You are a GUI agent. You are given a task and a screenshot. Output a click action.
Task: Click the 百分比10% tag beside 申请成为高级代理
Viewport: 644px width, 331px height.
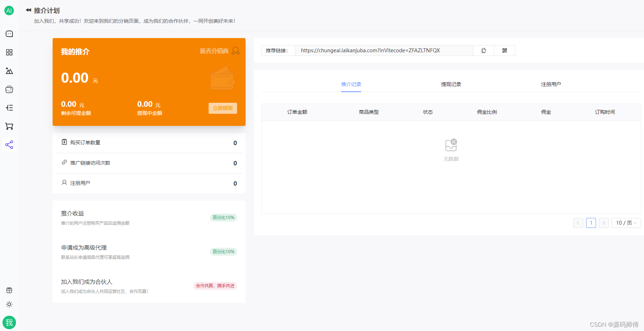tap(224, 252)
